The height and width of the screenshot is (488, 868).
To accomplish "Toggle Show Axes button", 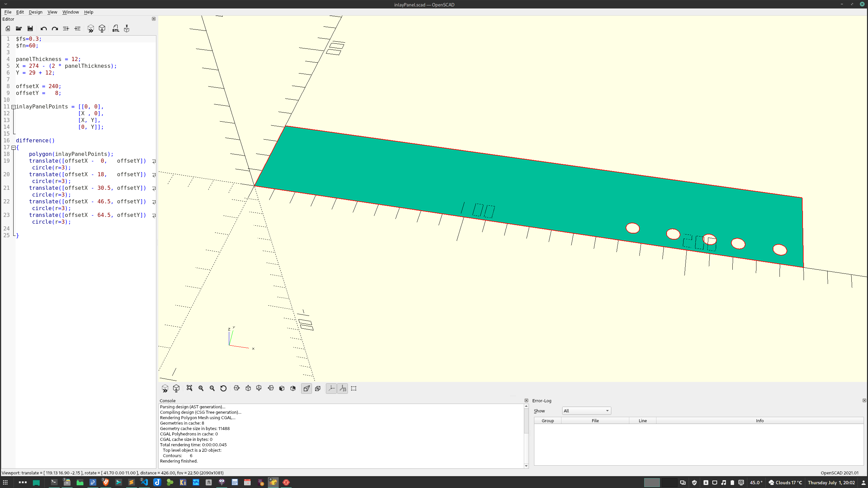I will (x=331, y=388).
